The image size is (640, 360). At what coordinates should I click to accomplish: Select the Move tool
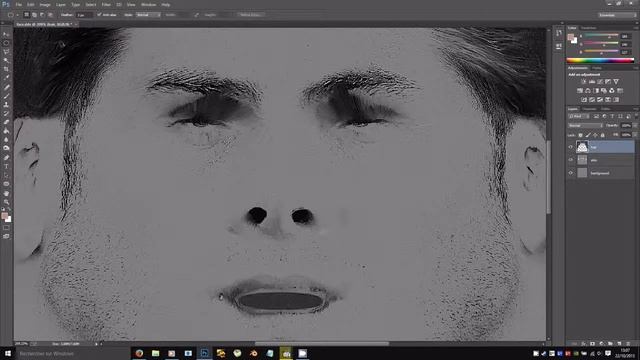click(6, 34)
